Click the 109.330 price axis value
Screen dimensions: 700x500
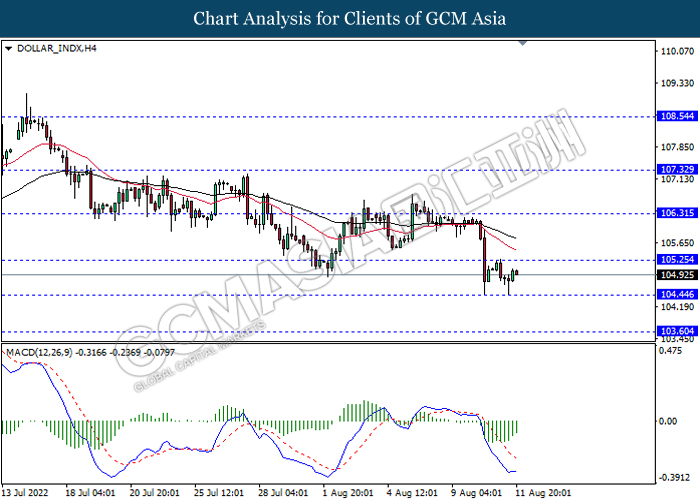click(677, 83)
